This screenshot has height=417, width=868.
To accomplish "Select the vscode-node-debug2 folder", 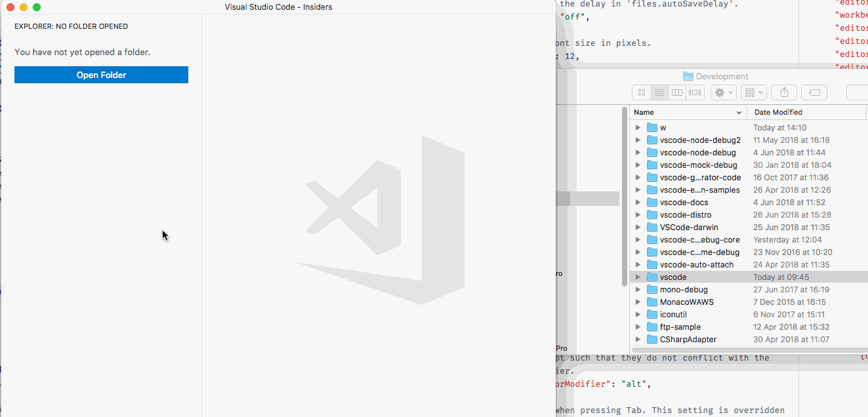I will (x=699, y=140).
